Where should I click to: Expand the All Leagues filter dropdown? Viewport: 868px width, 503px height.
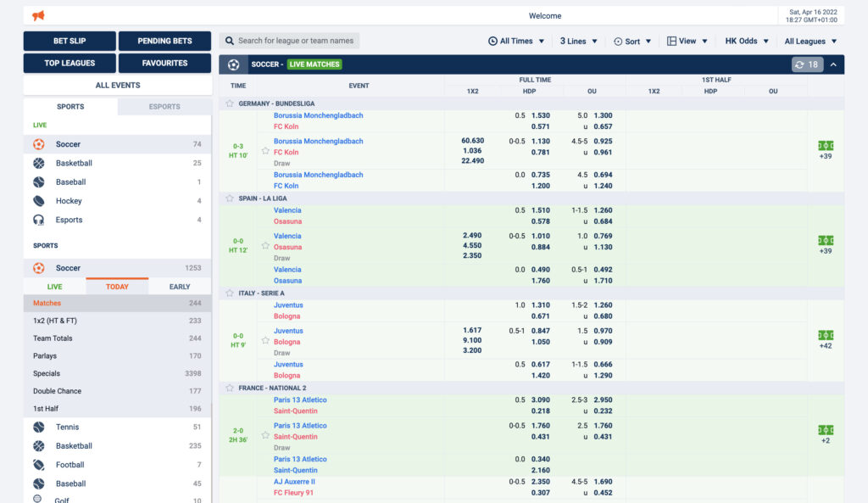[810, 41]
